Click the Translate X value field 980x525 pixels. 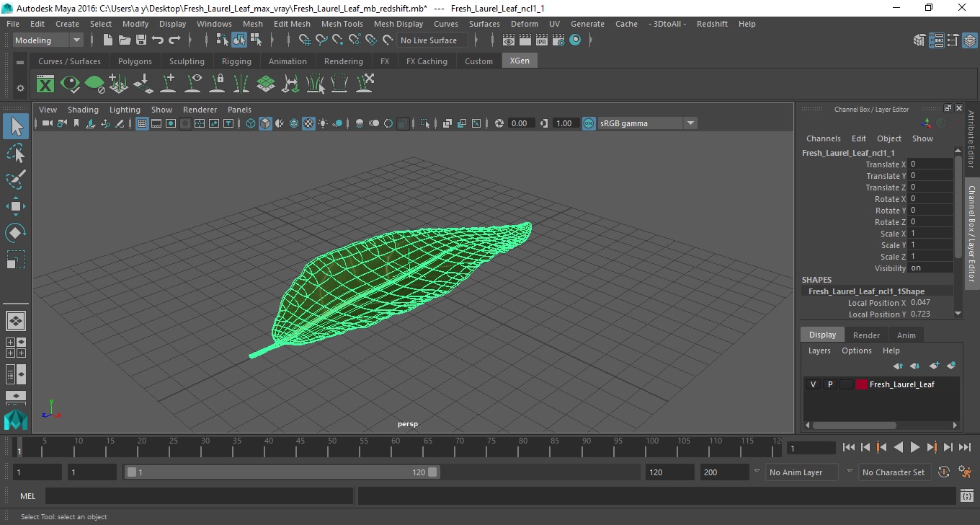click(x=930, y=164)
